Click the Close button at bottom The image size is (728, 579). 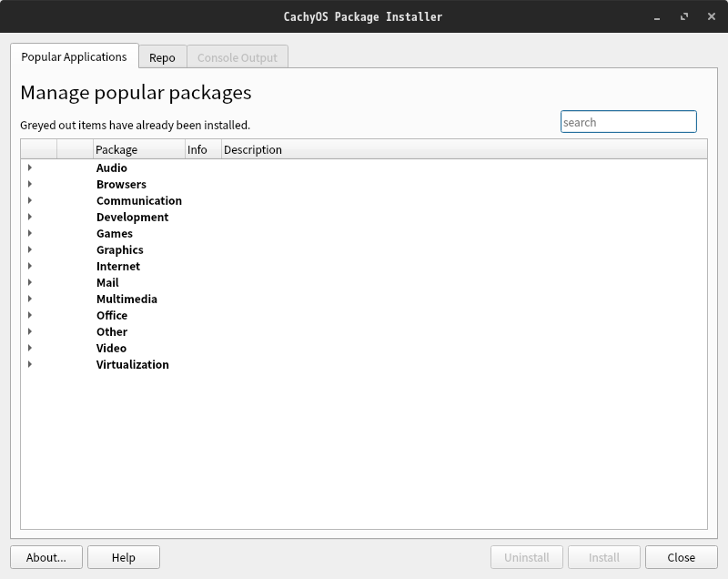point(681,557)
